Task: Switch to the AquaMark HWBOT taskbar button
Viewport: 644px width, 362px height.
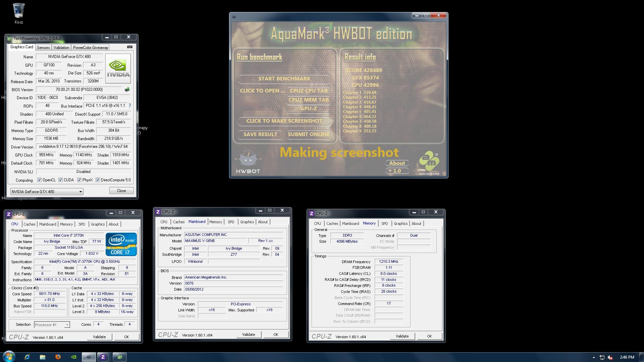Action: coord(89,357)
